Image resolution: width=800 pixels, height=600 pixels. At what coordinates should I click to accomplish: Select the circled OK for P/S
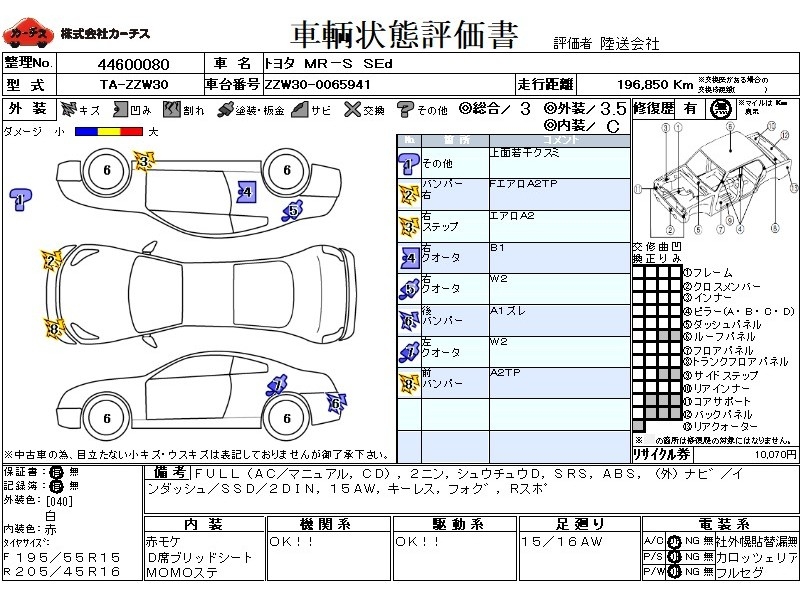click(674, 557)
